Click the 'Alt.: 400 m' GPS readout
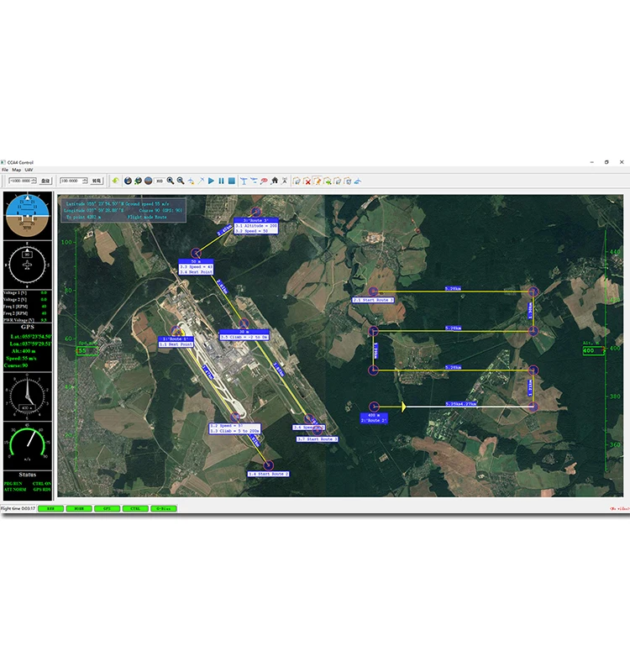The width and height of the screenshot is (630, 672). pos(24,351)
